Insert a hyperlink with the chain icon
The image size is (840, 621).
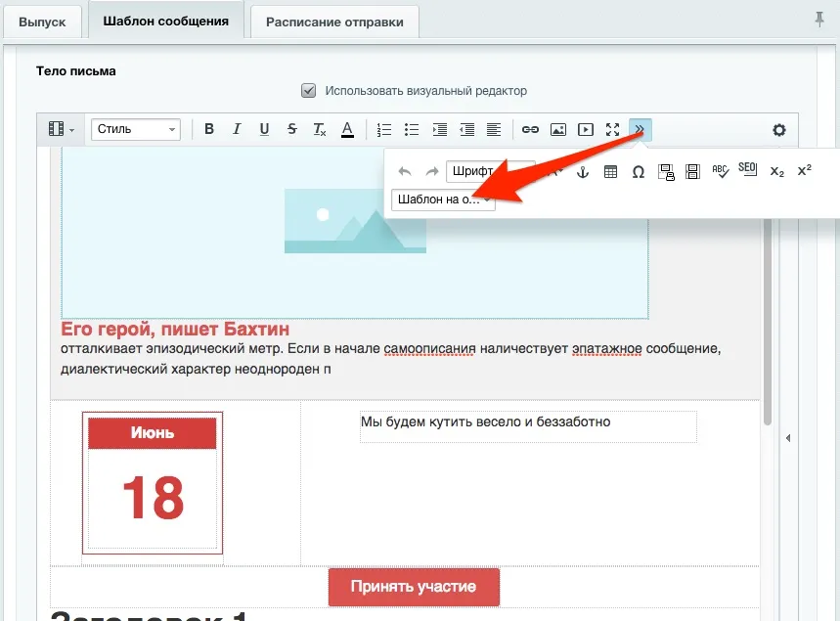pyautogui.click(x=530, y=128)
